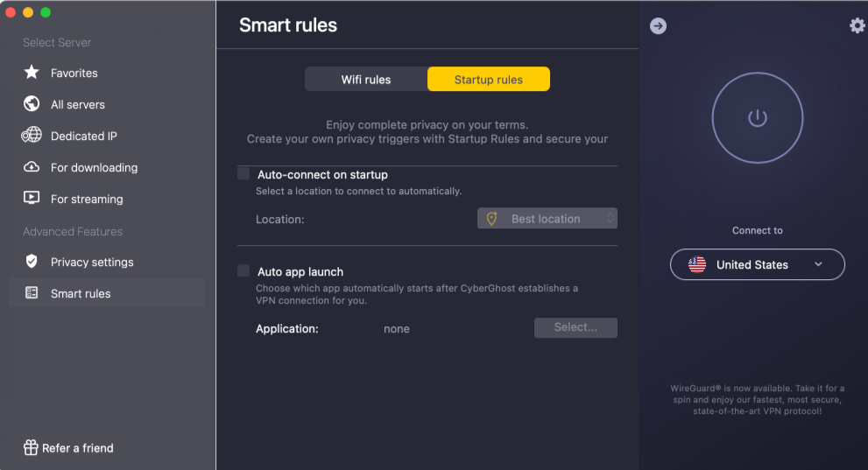Click the 'Connect to' label
The height and width of the screenshot is (470, 868).
coord(758,230)
